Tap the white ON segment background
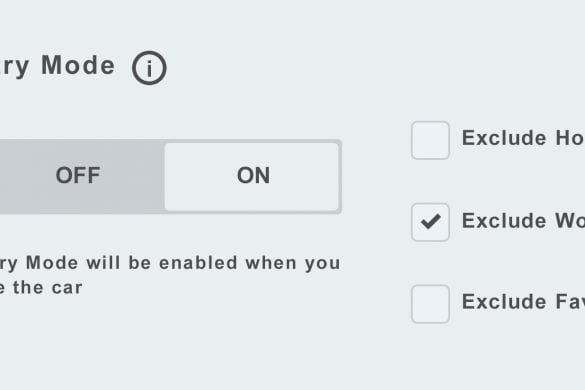Image resolution: width=585 pixels, height=390 pixels. 252,177
